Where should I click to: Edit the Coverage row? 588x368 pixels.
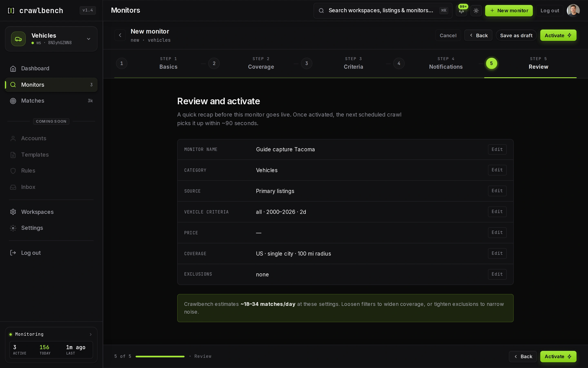pyautogui.click(x=497, y=253)
